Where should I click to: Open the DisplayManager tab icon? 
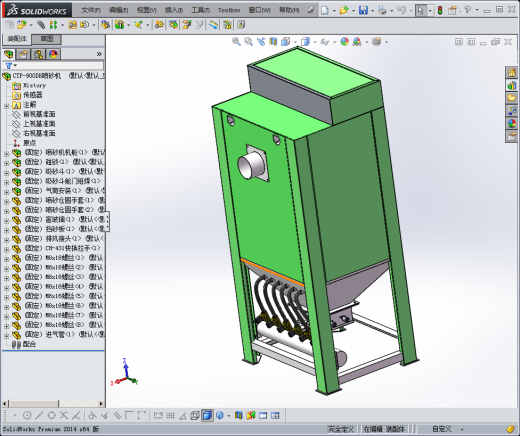[x=53, y=54]
